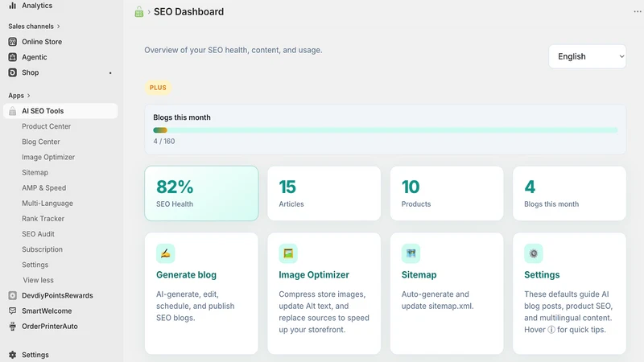This screenshot has height=362, width=644.
Task: Click the 4 / 160 usage text
Action: pyautogui.click(x=164, y=142)
